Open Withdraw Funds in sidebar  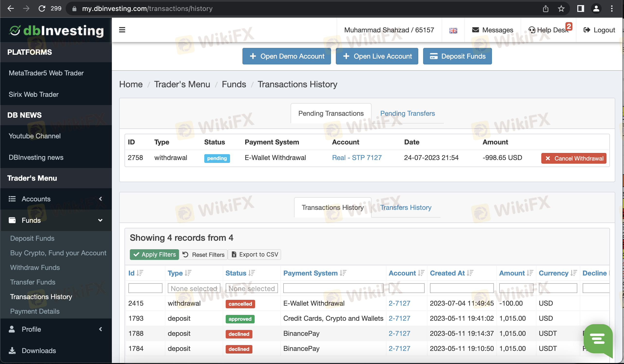point(35,267)
